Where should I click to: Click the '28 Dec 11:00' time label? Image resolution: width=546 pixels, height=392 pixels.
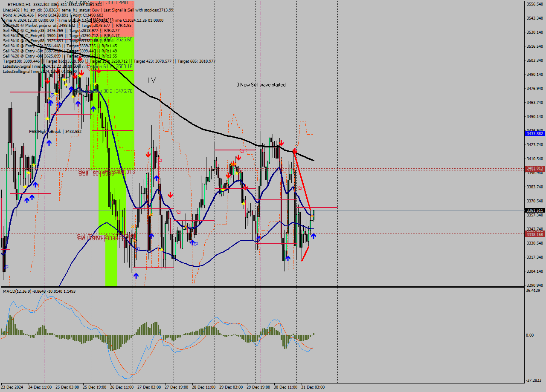pos(204,387)
